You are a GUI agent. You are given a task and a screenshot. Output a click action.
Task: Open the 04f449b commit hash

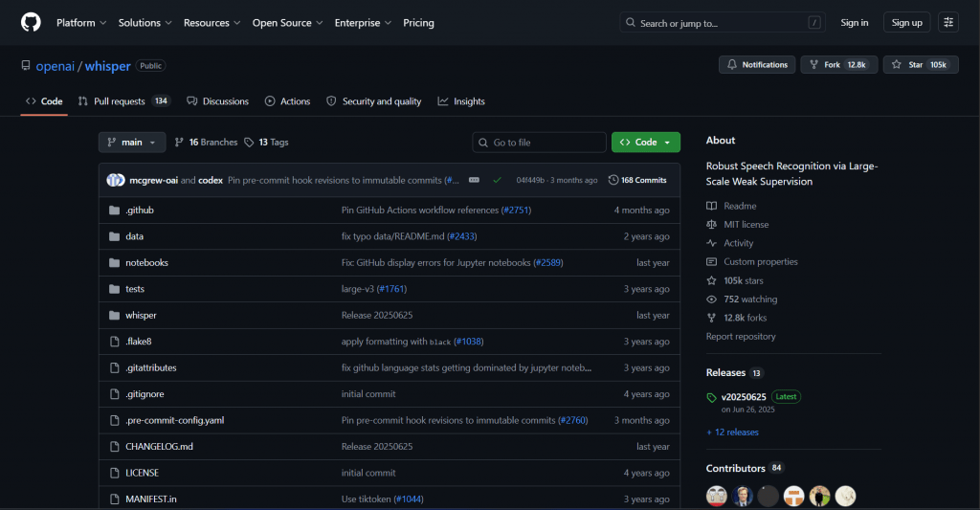click(530, 180)
